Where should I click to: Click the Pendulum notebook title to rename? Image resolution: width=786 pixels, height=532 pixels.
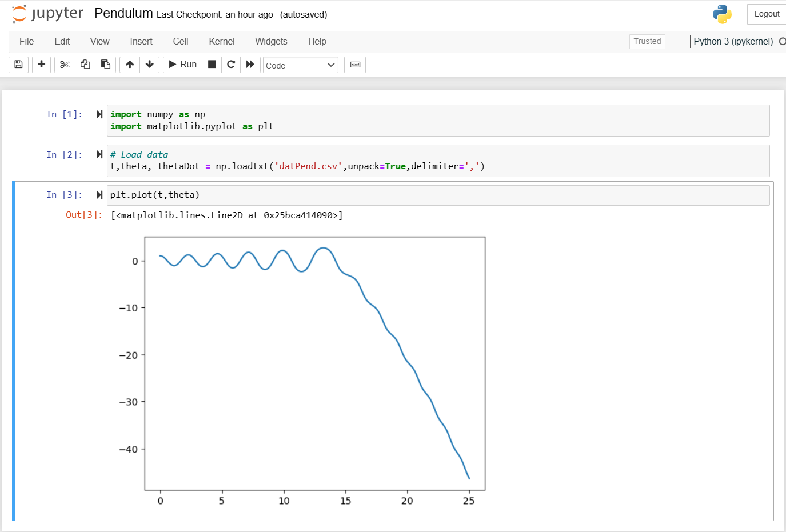[x=123, y=14]
